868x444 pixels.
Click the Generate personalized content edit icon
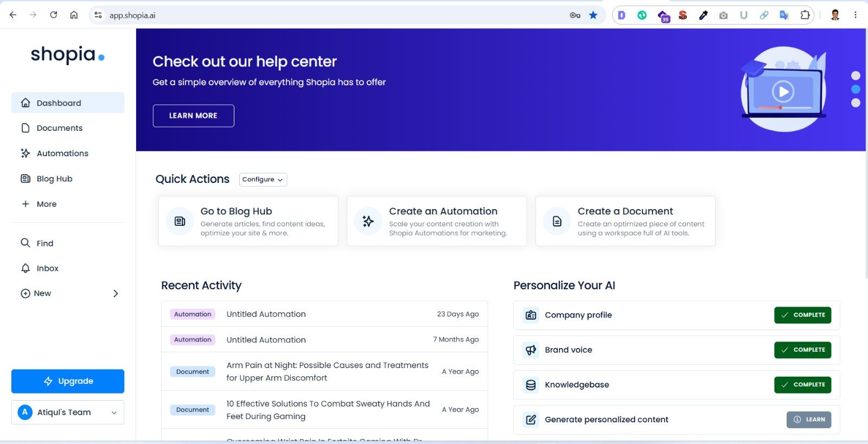[531, 420]
